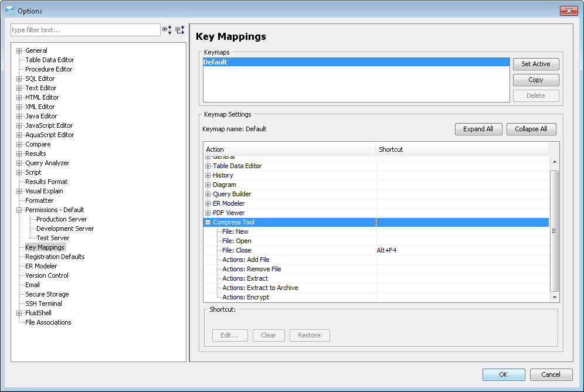Expand the AquaScript Editor tree node

19,135
